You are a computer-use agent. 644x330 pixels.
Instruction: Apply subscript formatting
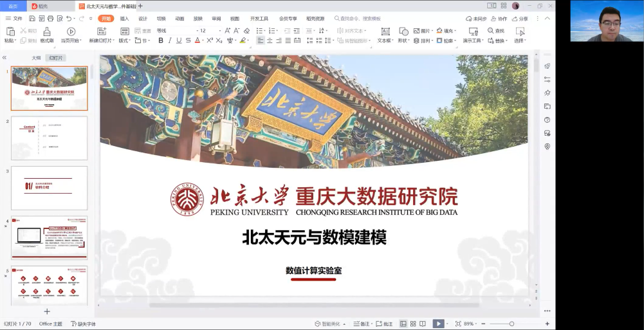tap(219, 41)
